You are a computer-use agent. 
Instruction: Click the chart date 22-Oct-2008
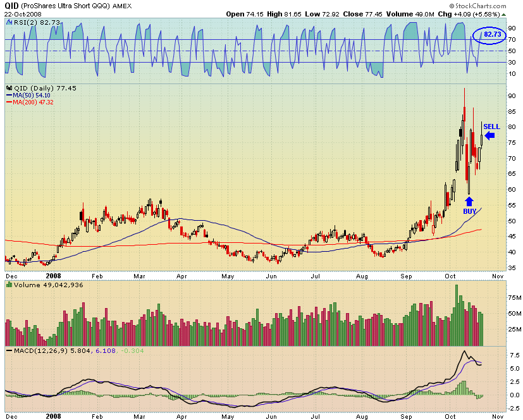[23, 15]
